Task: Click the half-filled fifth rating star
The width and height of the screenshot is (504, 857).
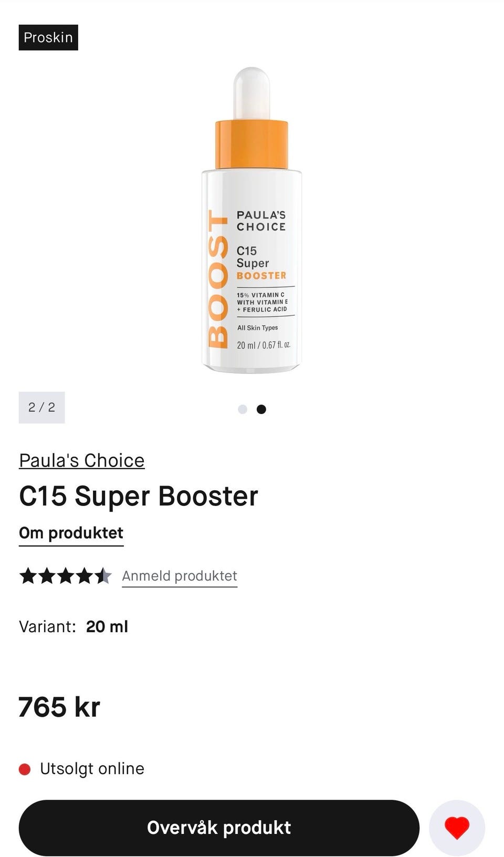Action: click(x=103, y=576)
